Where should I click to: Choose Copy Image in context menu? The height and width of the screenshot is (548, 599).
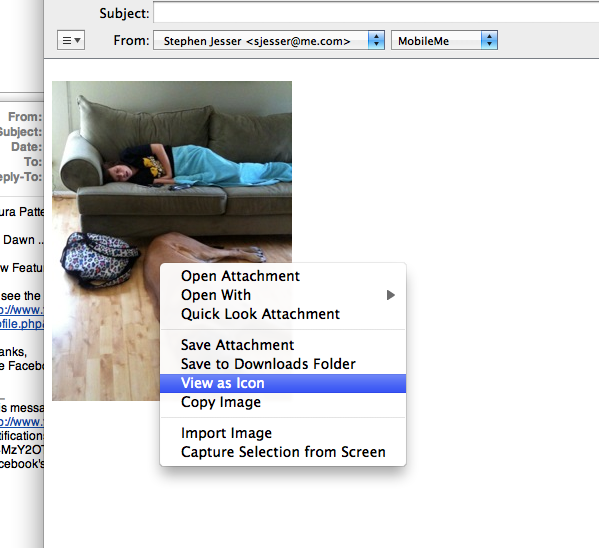click(283, 402)
